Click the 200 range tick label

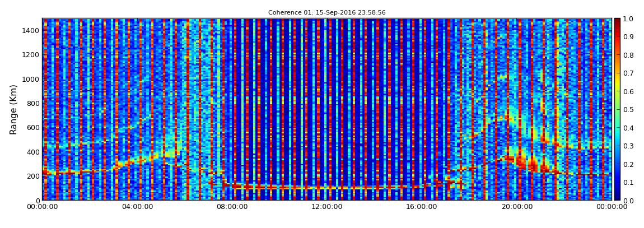32,176
